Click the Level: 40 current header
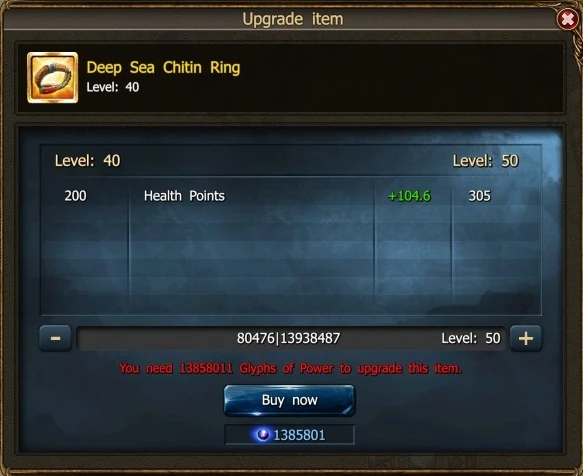 point(87,161)
